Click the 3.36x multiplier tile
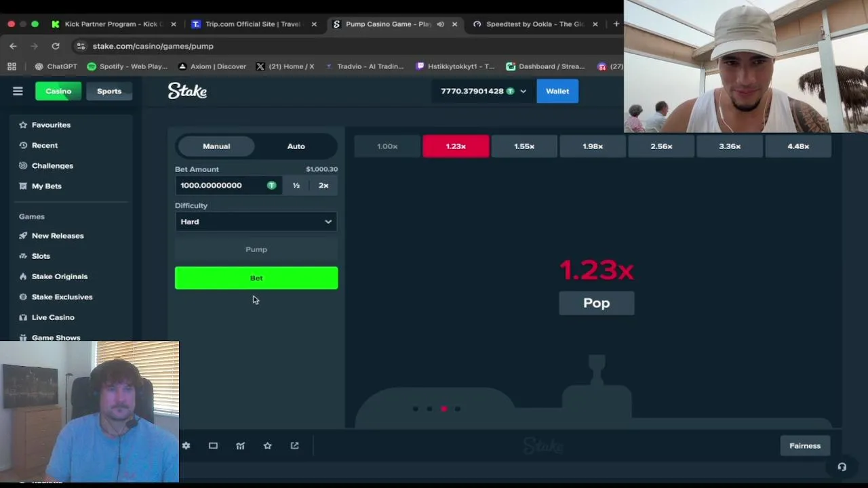 point(730,146)
